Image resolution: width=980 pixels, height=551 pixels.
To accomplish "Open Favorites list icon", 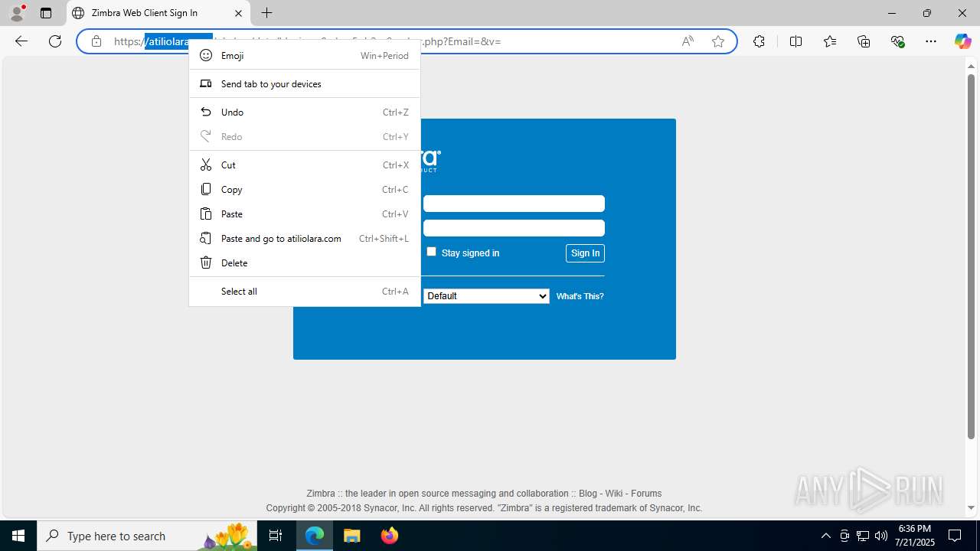I will [x=830, y=41].
